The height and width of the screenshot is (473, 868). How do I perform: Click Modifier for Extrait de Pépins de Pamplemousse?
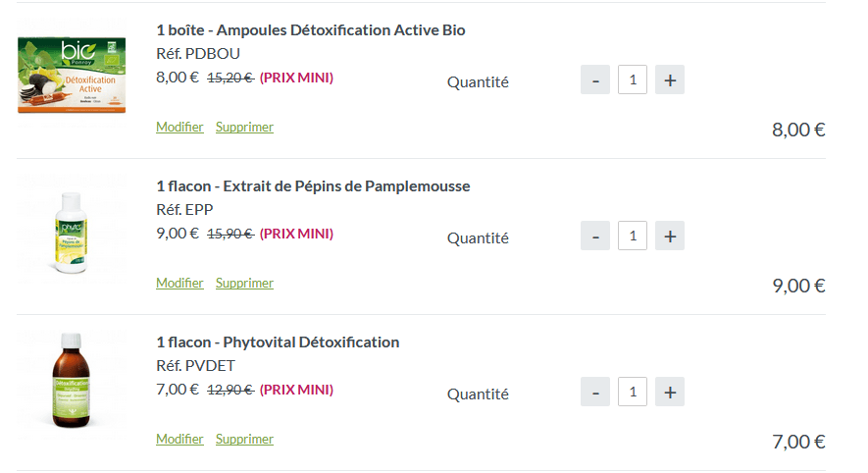click(179, 283)
